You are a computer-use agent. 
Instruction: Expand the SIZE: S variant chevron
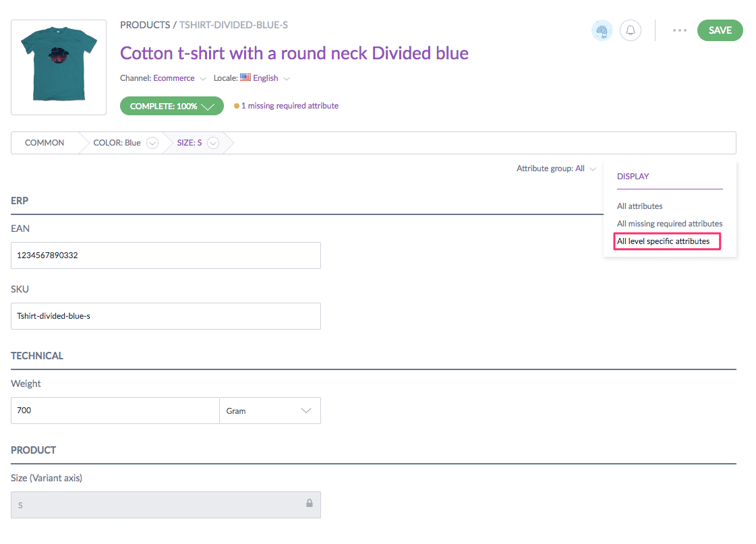(x=213, y=143)
